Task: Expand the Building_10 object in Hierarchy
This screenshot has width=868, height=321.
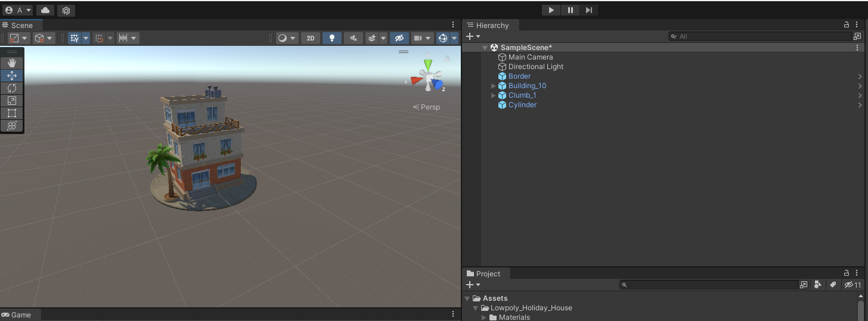Action: click(x=493, y=86)
